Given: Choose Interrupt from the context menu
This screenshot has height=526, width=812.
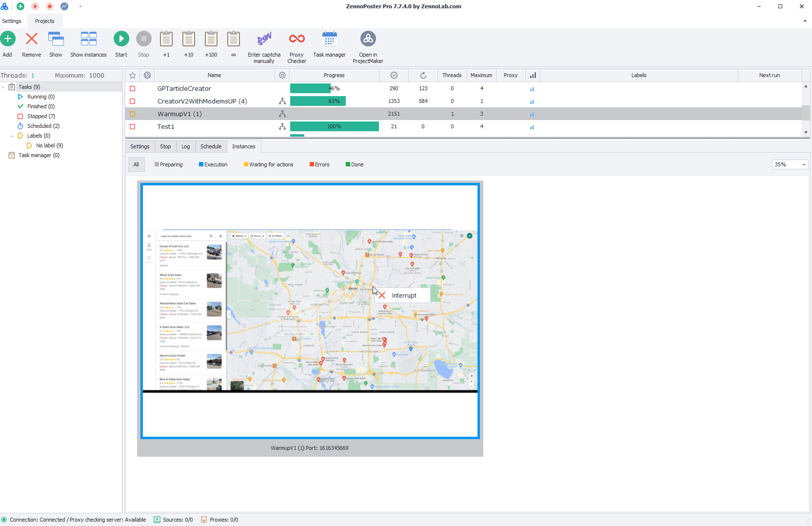Looking at the screenshot, I should point(403,295).
